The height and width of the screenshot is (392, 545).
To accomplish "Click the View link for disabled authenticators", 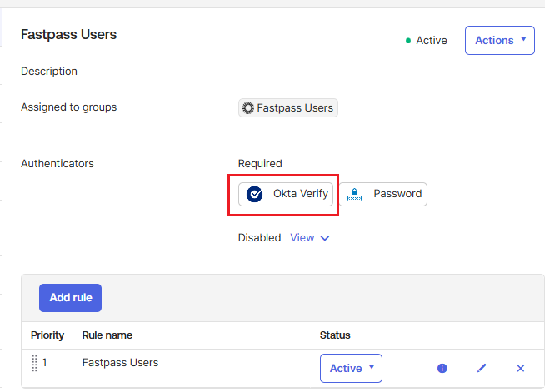I will pos(302,238).
